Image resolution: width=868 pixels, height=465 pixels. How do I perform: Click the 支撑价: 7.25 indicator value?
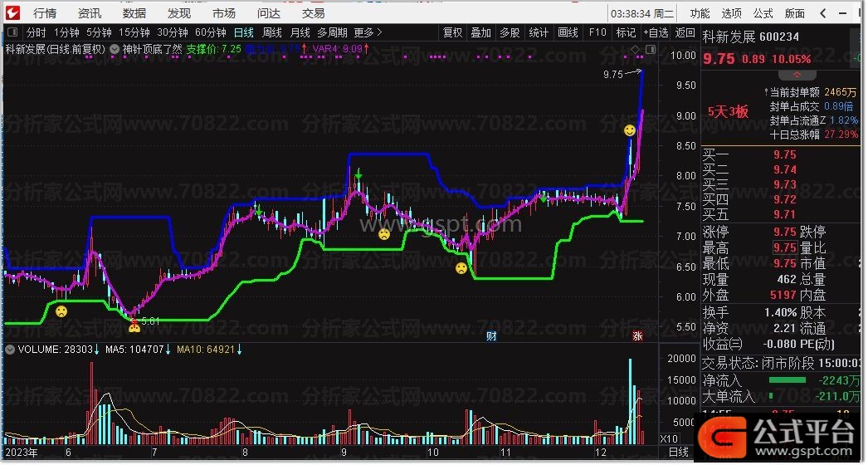(213, 49)
